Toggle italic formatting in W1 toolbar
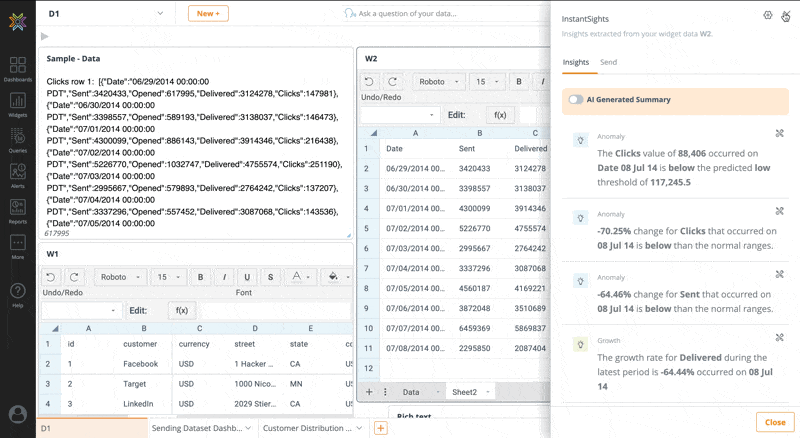 [x=222, y=277]
